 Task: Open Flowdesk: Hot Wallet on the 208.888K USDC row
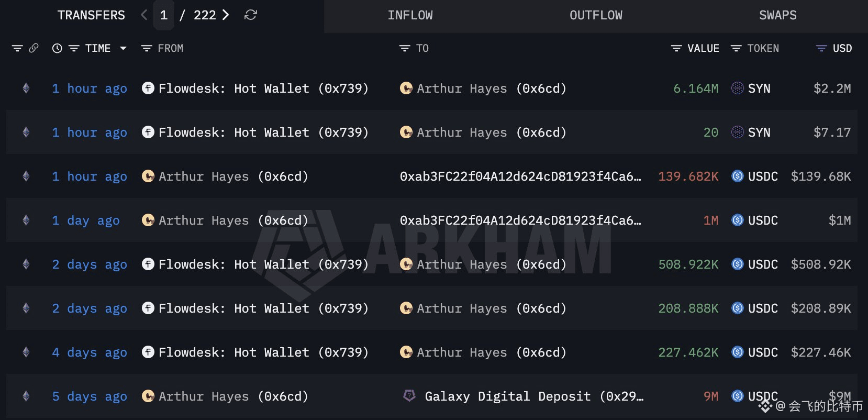click(x=264, y=308)
